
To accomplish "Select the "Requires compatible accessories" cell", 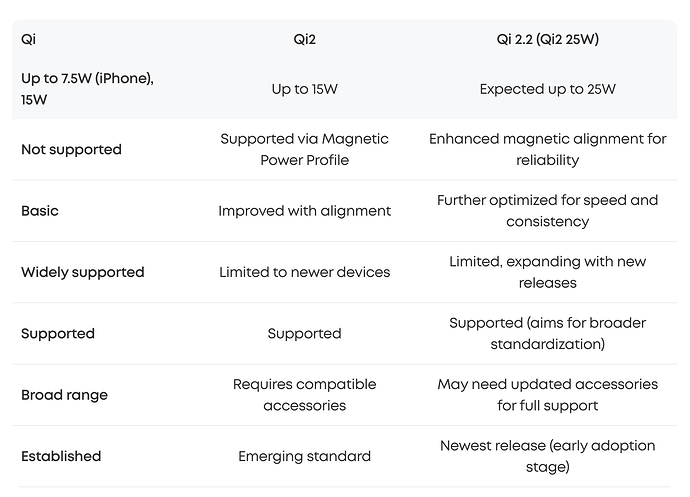I will (x=304, y=395).
